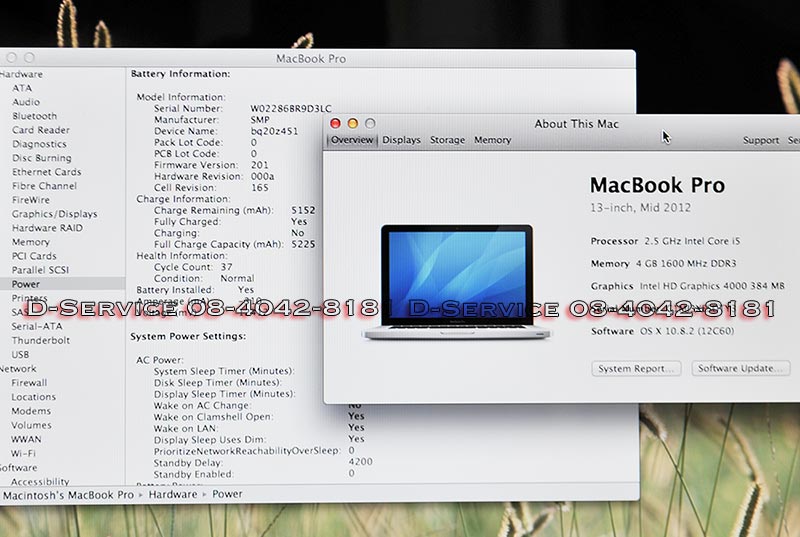This screenshot has width=800, height=537.
Task: Open the Memory tab
Action: [492, 140]
